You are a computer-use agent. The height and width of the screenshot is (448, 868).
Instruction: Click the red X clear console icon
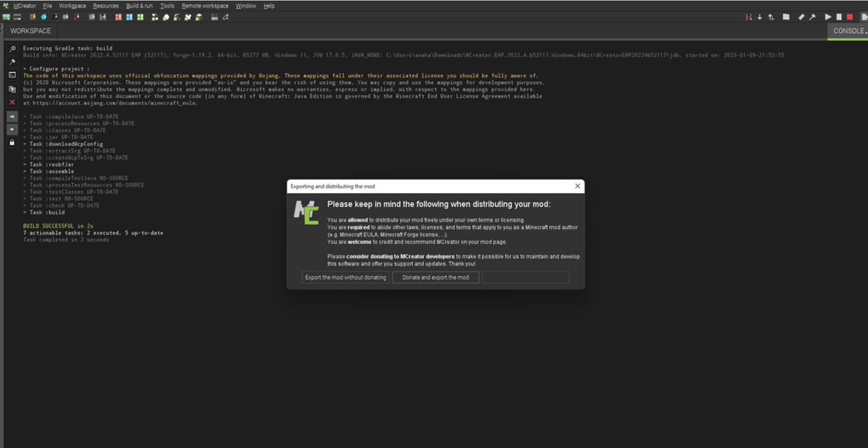12,102
